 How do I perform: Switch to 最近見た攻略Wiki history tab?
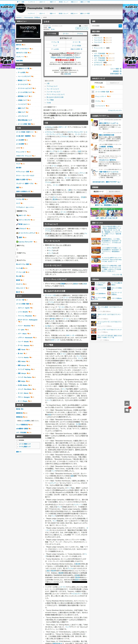(x=114, y=191)
